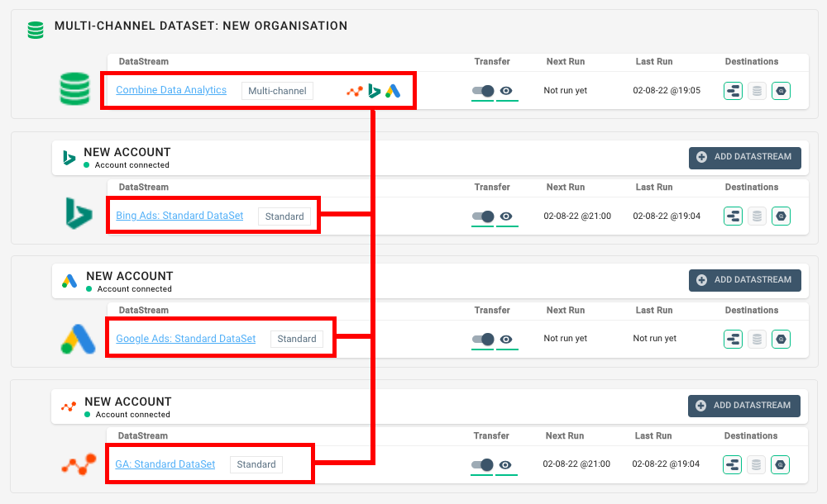Viewport: 827px width, 504px height.
Task: Click Standard tag beside GA dataset
Action: tap(256, 464)
